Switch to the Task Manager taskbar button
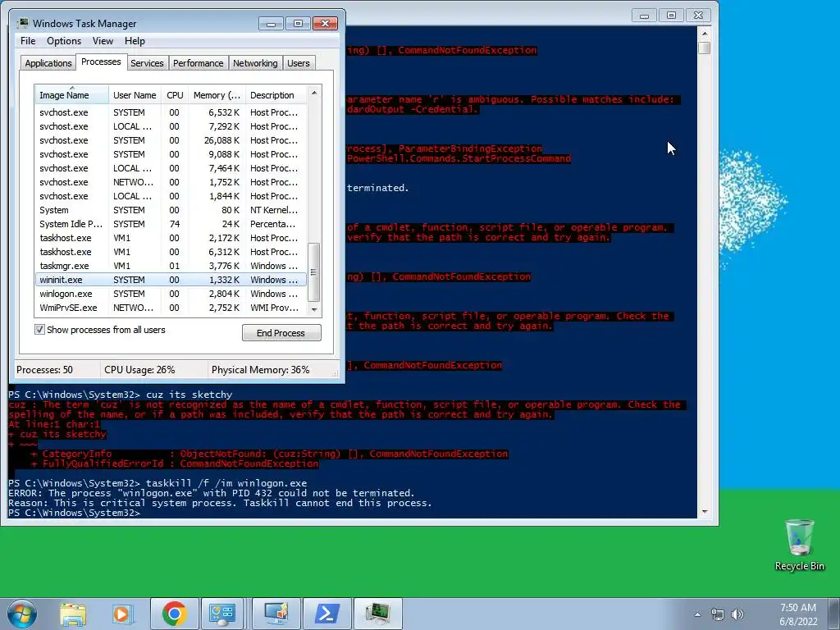Screen dimensions: 840x630 pos(377,614)
